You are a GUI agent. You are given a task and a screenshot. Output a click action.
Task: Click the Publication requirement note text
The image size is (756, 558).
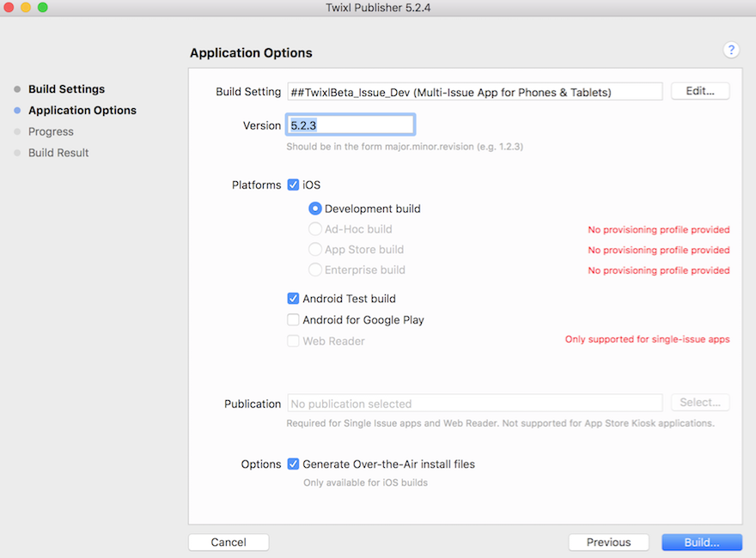pyautogui.click(x=501, y=423)
